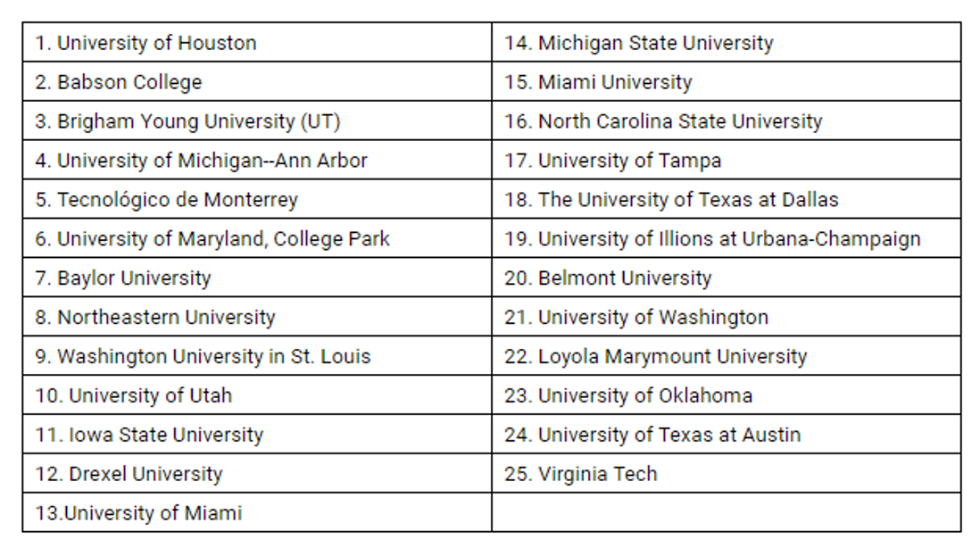Click the Baylor University cell
980x548 pixels.
pyautogui.click(x=123, y=278)
